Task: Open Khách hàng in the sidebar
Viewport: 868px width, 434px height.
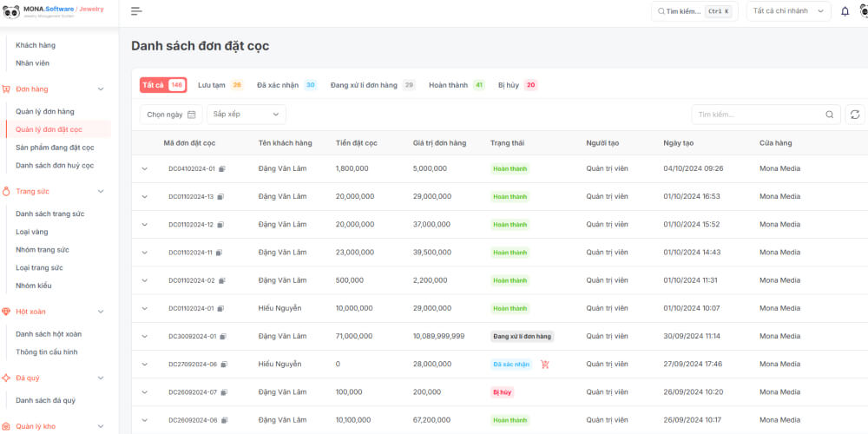Action: [36, 45]
